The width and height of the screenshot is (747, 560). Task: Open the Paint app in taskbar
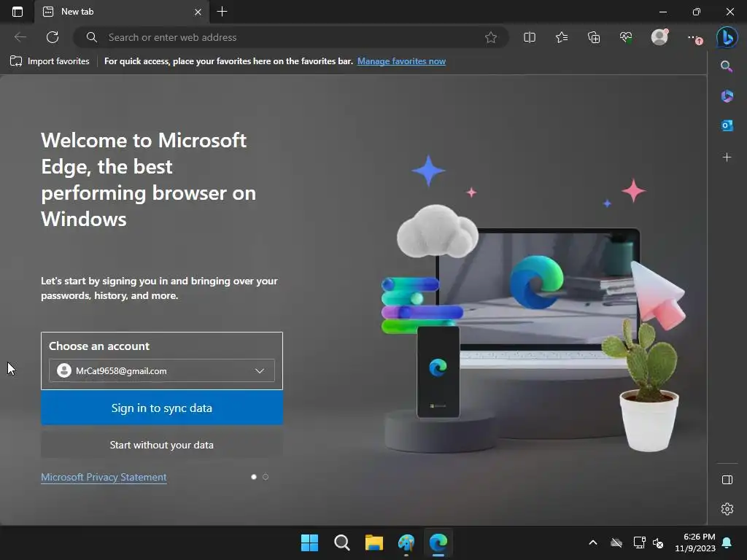click(x=406, y=542)
